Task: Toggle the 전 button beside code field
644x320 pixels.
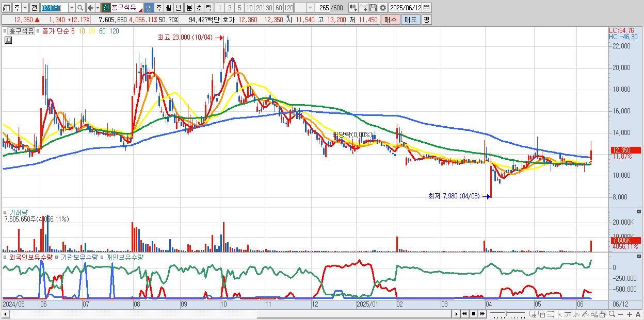Action: pyautogui.click(x=34, y=8)
